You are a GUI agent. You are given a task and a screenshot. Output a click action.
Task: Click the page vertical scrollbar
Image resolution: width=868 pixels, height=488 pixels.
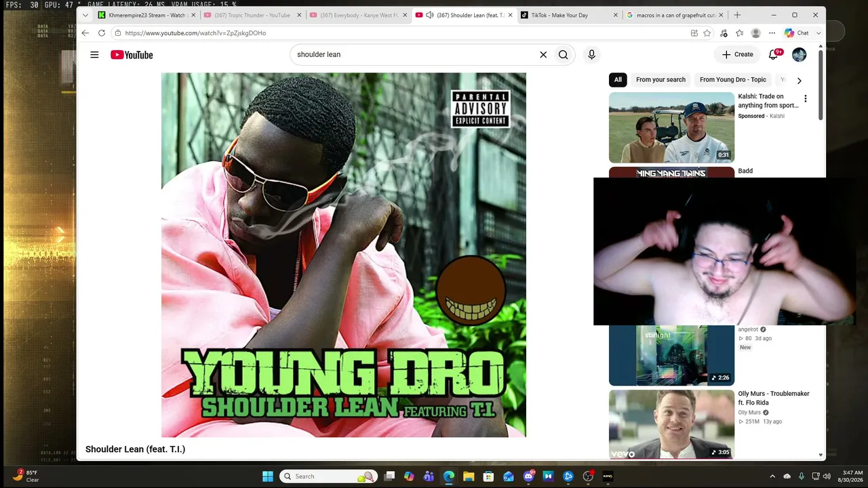[821, 85]
